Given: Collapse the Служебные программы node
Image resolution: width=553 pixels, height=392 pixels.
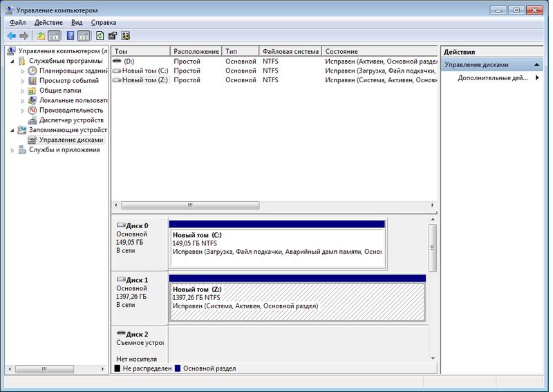Looking at the screenshot, I should pos(12,62).
